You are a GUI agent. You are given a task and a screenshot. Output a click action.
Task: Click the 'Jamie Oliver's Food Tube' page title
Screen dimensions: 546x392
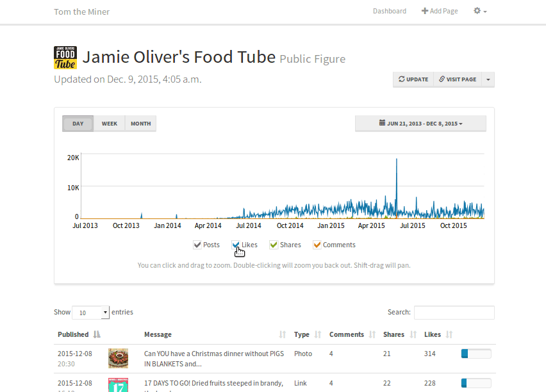point(179,57)
